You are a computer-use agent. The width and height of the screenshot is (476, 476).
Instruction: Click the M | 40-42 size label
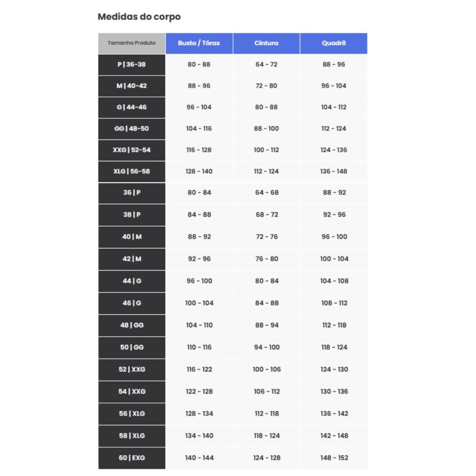click(x=132, y=86)
